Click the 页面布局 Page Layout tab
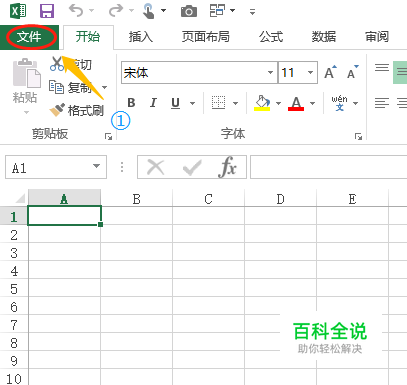 pyautogui.click(x=206, y=37)
